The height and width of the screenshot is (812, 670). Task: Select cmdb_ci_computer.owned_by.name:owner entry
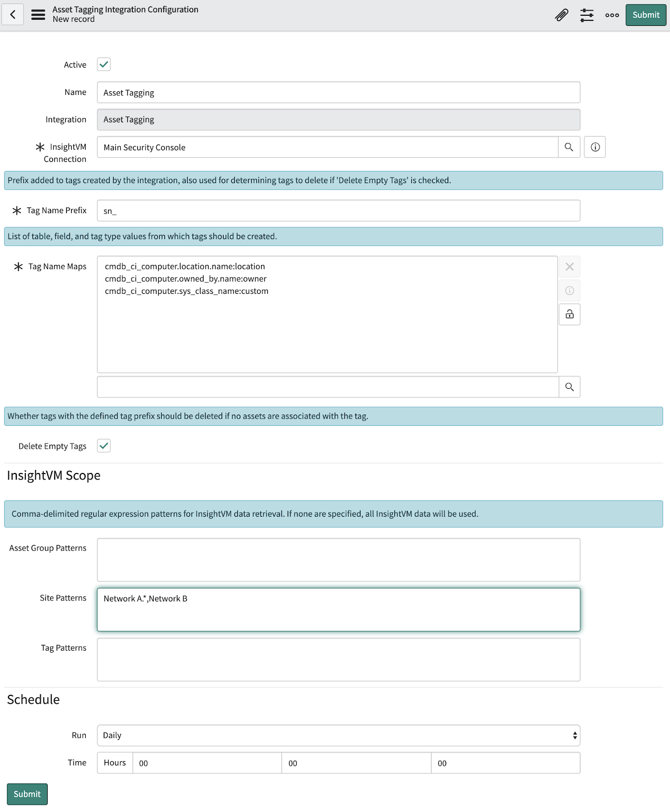(x=186, y=279)
